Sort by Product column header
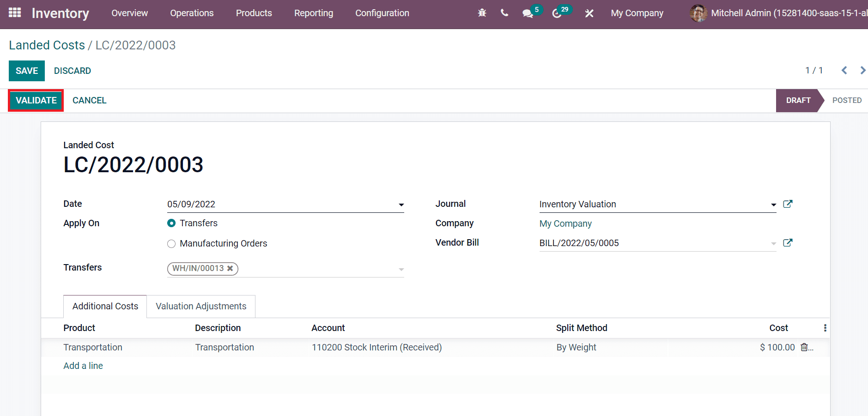This screenshot has height=416, width=868. (79, 328)
